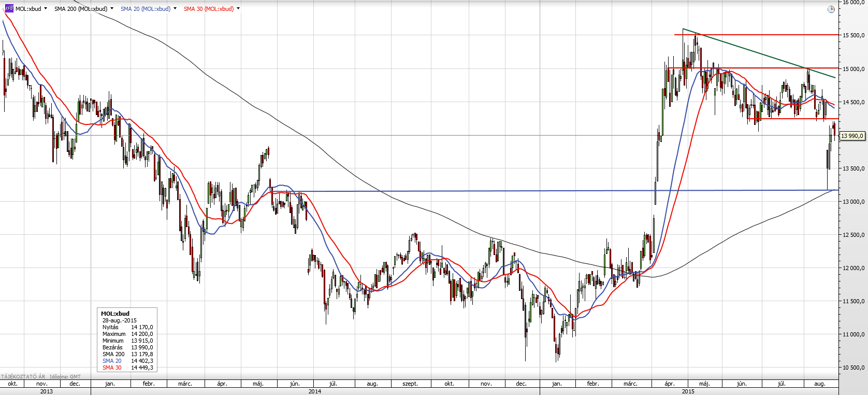Expand the SMA 200 (MOL:xbud) dropdown arrow

(112, 9)
